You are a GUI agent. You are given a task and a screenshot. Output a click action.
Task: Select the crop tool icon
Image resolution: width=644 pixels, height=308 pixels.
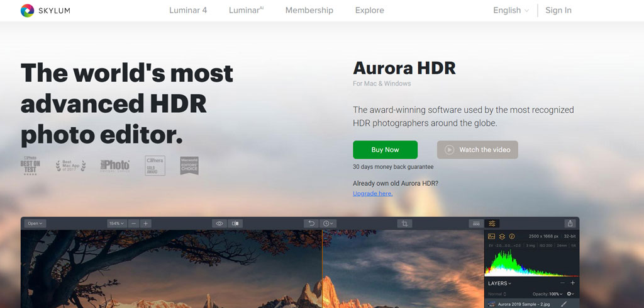pos(404,224)
